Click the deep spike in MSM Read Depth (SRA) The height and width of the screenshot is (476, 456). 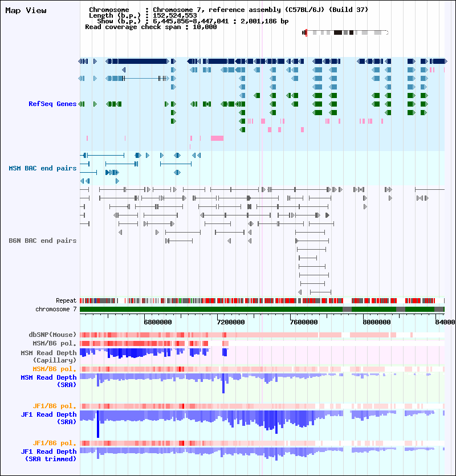point(223,384)
